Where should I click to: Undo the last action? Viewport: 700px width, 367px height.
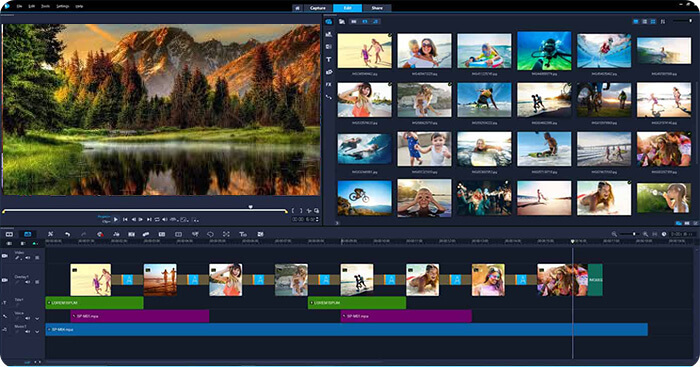coord(67,234)
